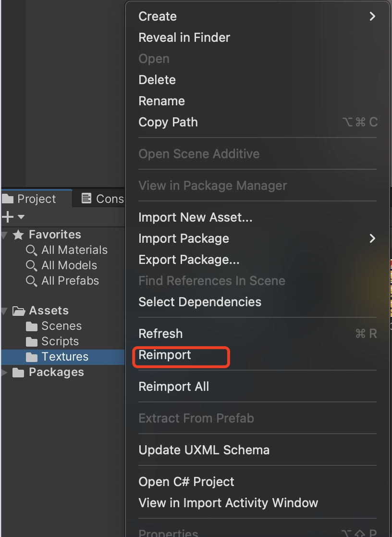The height and width of the screenshot is (537, 392).
Task: Select Export Package from the menu
Action: pyautogui.click(x=189, y=260)
